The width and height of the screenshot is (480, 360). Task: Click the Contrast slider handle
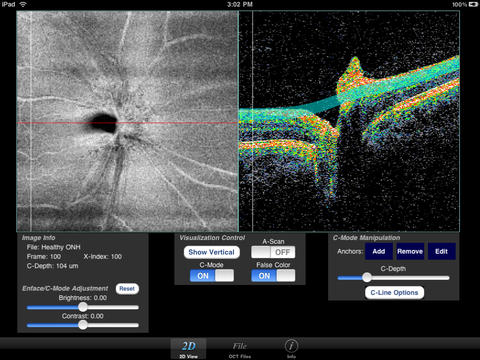83,325
